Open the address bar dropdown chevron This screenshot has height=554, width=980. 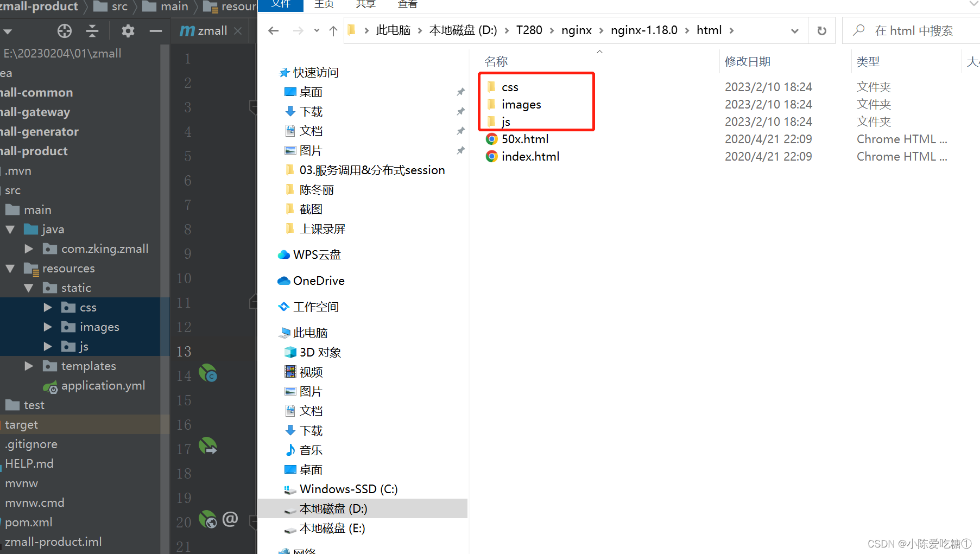coord(794,30)
